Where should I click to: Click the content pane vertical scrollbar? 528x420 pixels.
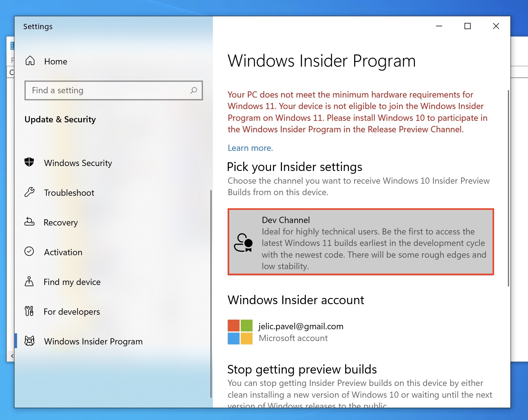click(508, 188)
